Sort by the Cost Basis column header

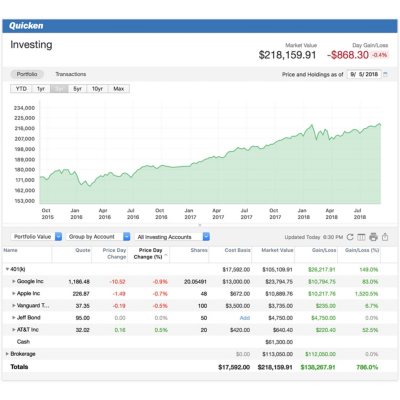tap(238, 250)
